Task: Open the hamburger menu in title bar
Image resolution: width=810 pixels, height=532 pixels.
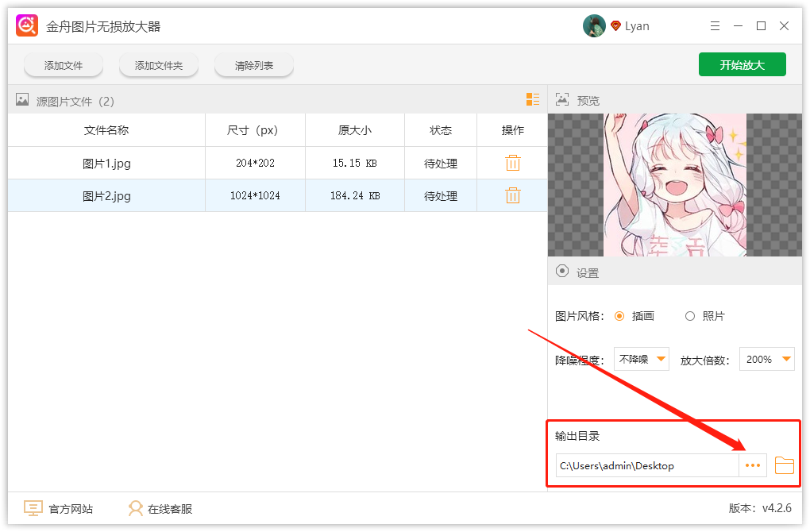Action: click(x=715, y=26)
